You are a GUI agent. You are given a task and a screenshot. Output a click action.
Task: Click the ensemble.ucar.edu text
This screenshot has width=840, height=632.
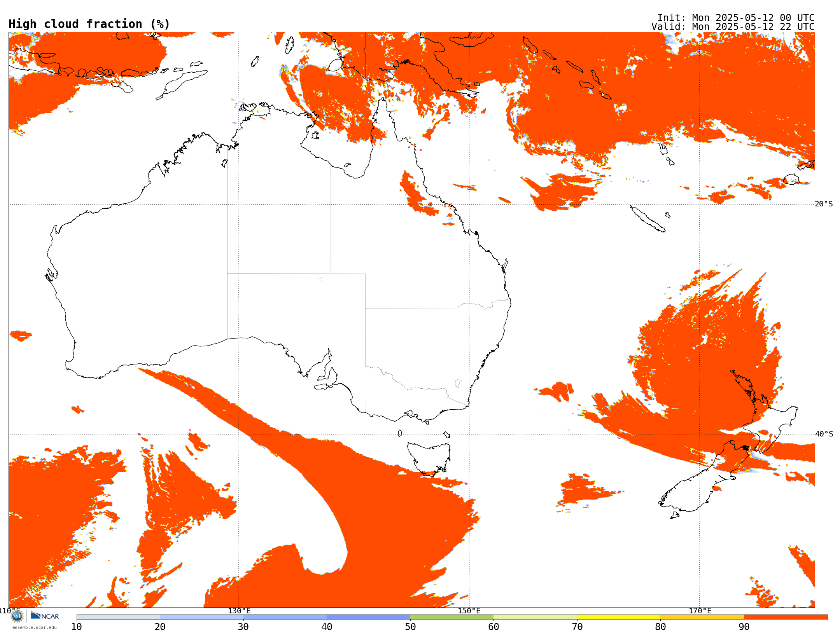tap(34, 627)
